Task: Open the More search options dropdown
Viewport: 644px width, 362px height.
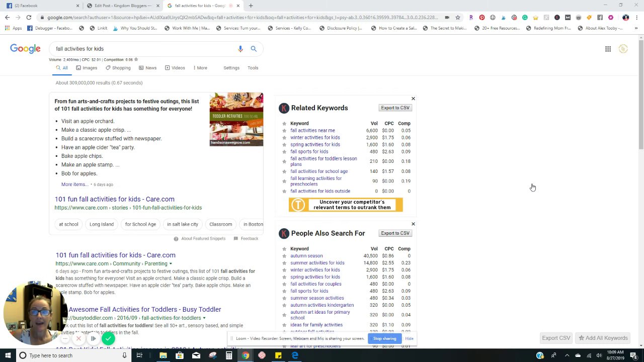Action: (200, 68)
